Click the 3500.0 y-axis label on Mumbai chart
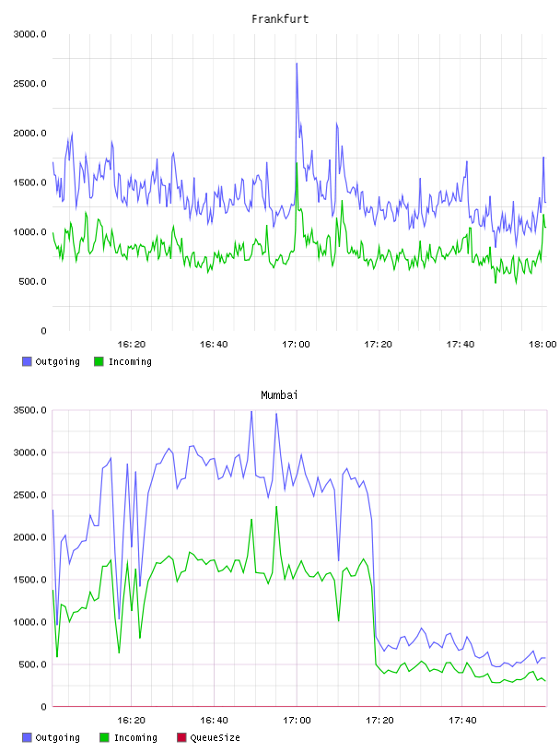Screen dimensions: 560x752 click(x=30, y=410)
